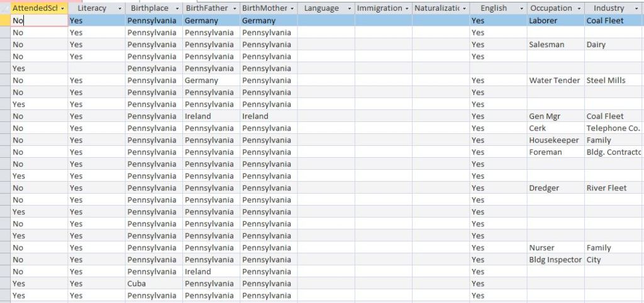Screen dimensions: 644x303
Task: Expand the AttendedSch column dropdown arrow
Action: click(63, 9)
